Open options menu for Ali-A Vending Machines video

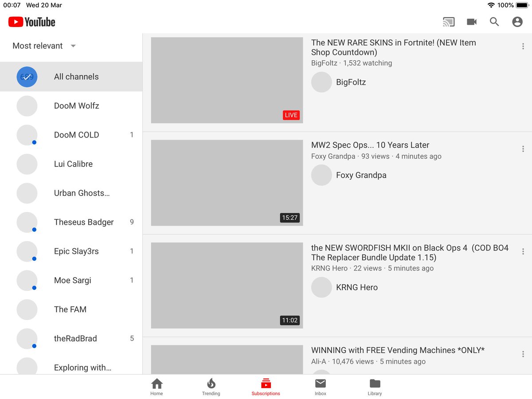click(x=523, y=354)
